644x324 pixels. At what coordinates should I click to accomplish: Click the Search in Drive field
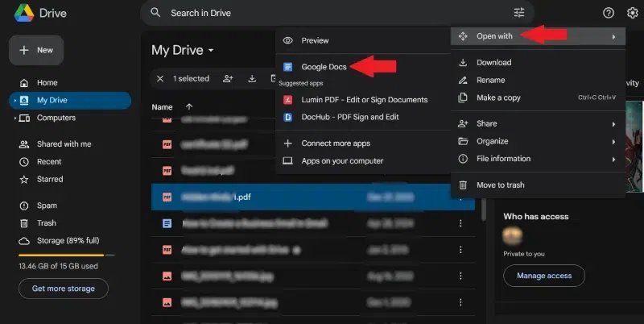click(336, 13)
